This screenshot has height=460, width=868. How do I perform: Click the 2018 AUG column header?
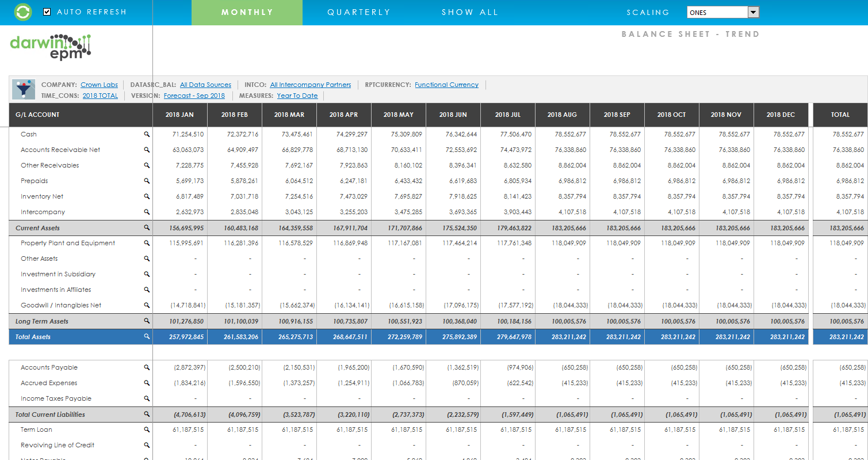(563, 115)
